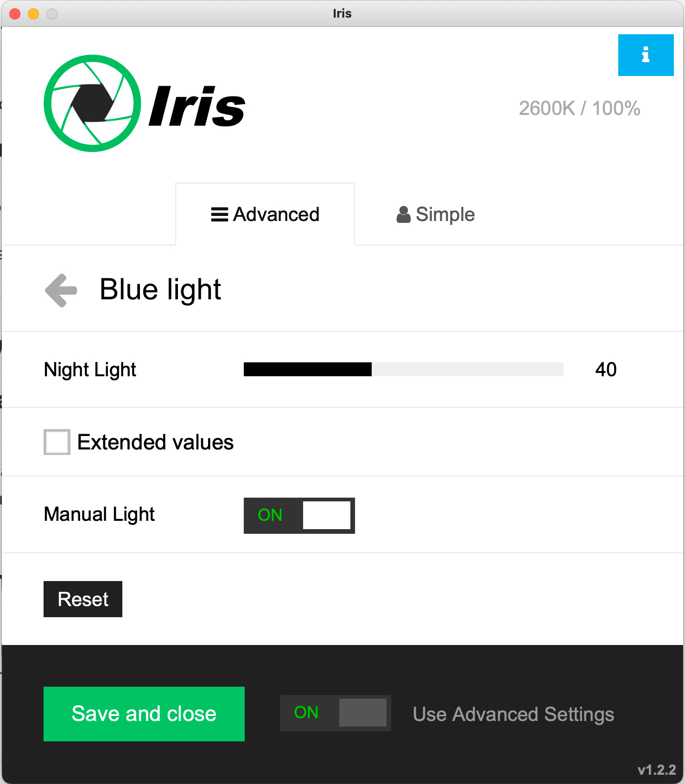685x784 pixels.
Task: Set Night Light slider to maximum end
Action: pos(562,369)
